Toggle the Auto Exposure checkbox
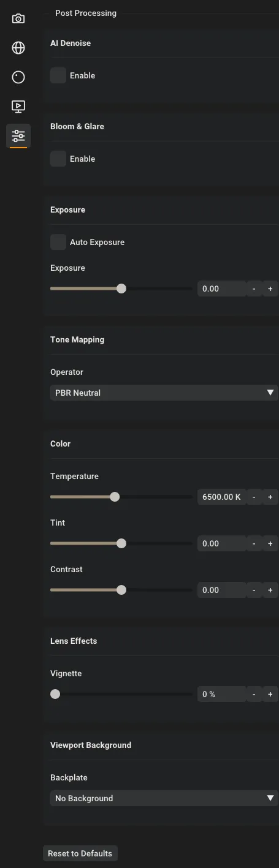This screenshot has width=279, height=868. click(58, 242)
